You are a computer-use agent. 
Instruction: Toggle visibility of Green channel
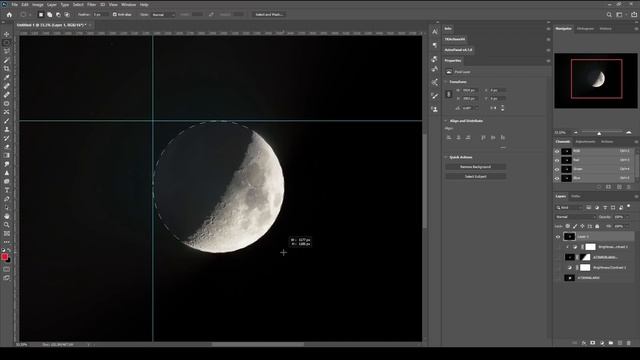[557, 169]
